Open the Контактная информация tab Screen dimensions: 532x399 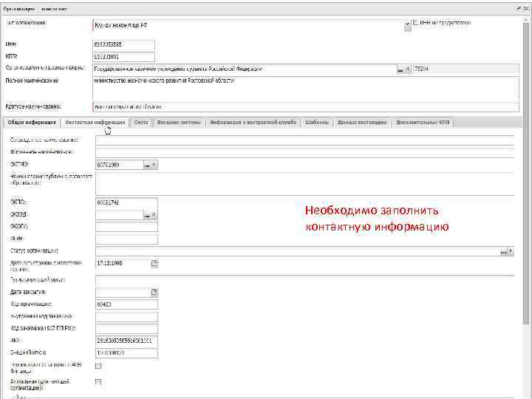point(95,123)
